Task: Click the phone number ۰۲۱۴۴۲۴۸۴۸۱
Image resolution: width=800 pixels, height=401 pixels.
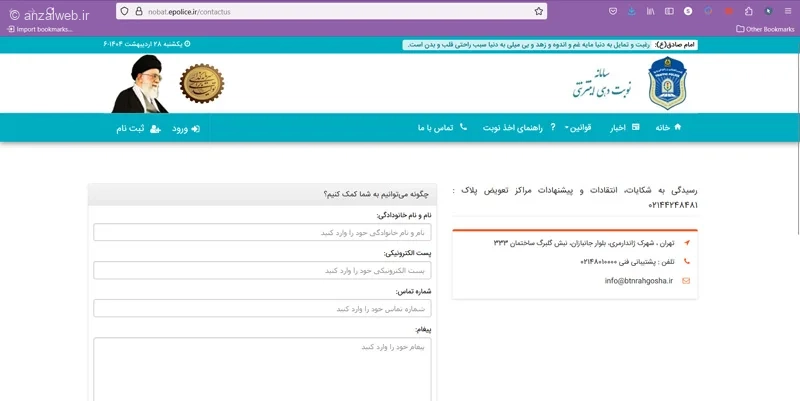Action: pyautogui.click(x=672, y=205)
